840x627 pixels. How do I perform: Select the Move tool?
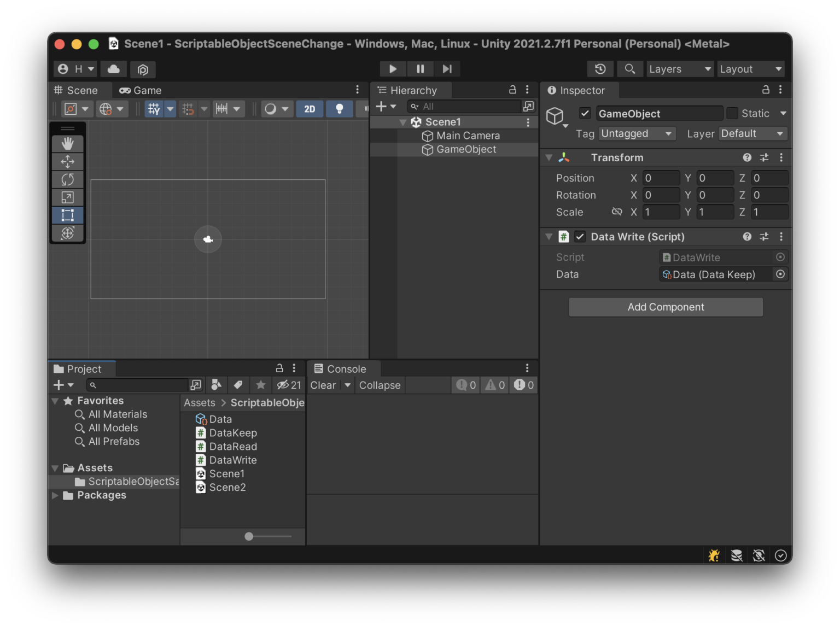(67, 162)
